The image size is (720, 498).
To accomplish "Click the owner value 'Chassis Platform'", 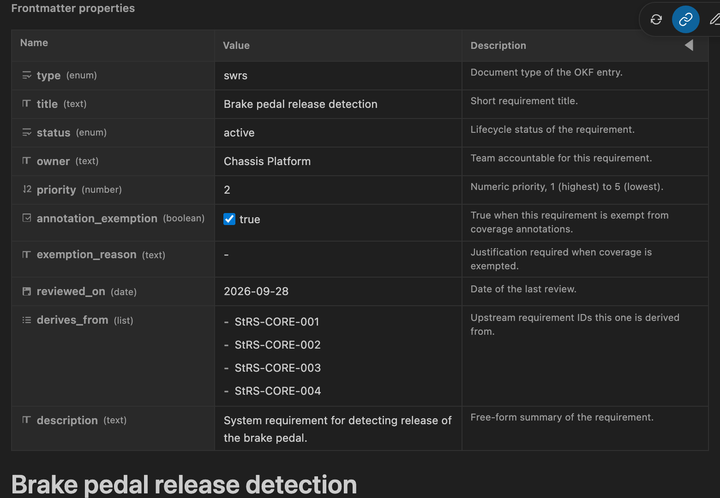I will pyautogui.click(x=267, y=161).
